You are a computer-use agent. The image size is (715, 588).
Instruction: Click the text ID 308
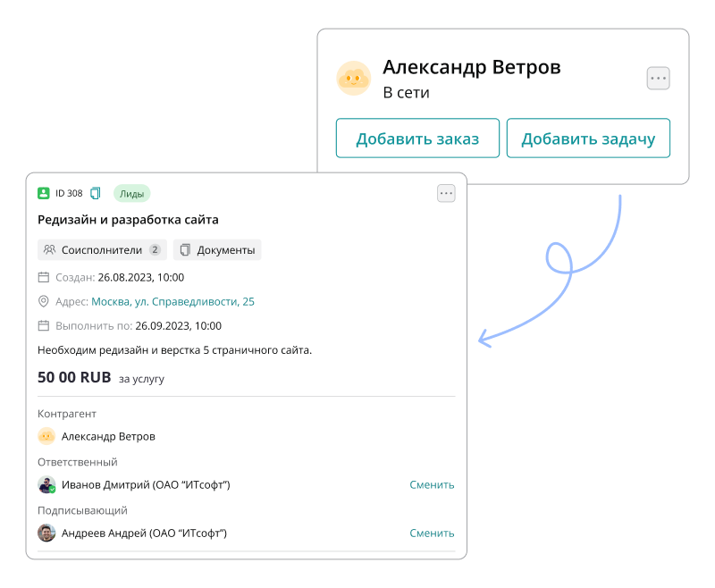click(x=69, y=193)
